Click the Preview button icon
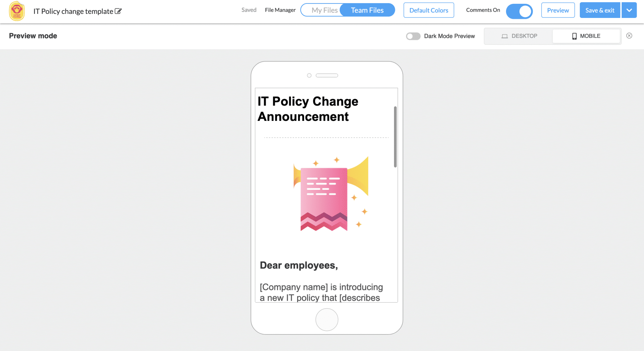644x351 pixels. pos(558,11)
